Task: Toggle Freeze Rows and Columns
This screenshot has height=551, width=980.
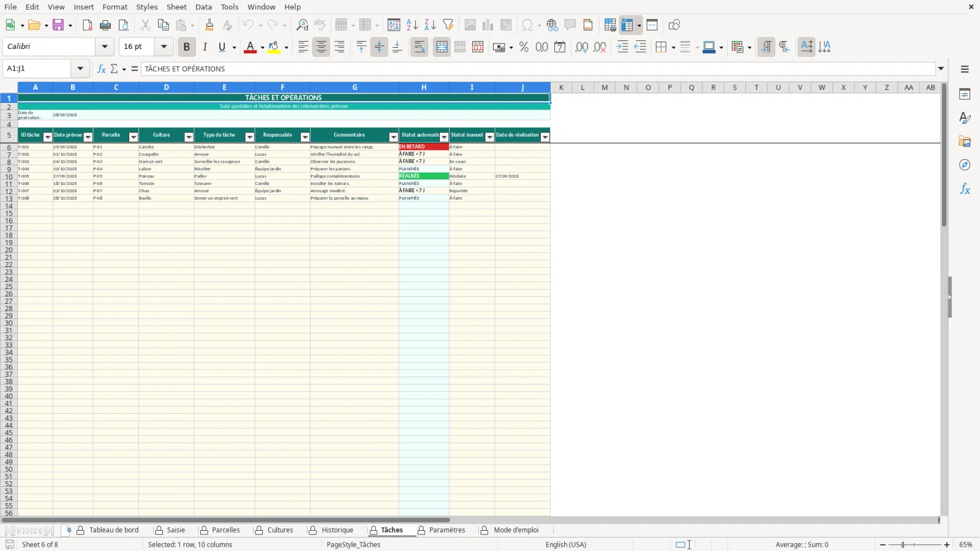Action: [627, 25]
